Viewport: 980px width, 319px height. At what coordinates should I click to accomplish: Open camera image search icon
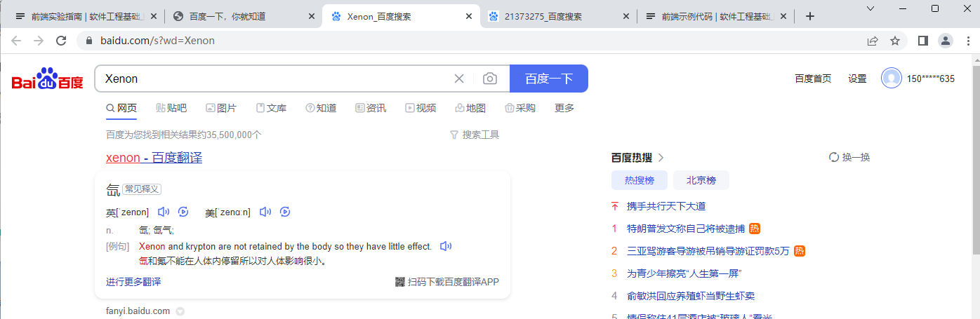[x=490, y=79]
